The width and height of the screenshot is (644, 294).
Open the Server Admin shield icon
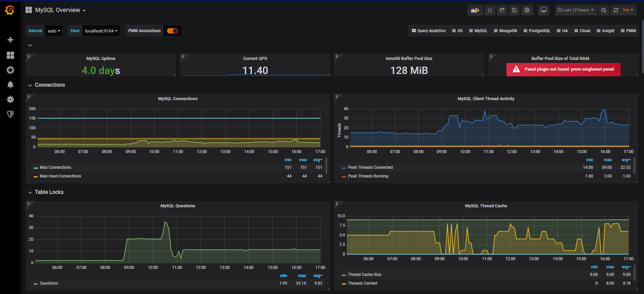[x=10, y=114]
